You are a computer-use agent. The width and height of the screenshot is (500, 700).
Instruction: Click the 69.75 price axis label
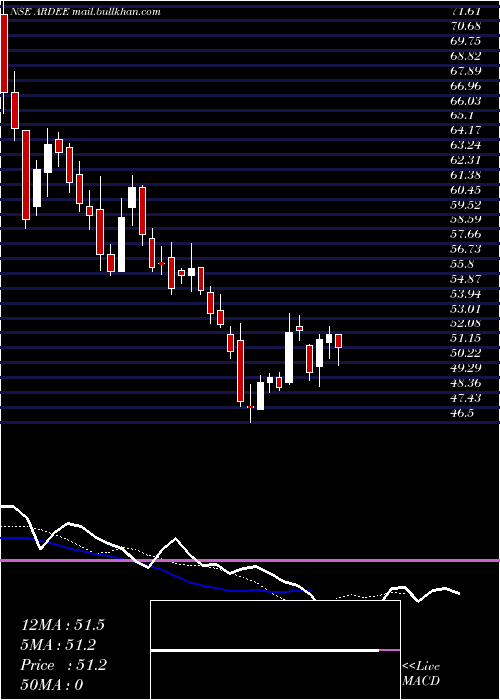click(466, 41)
